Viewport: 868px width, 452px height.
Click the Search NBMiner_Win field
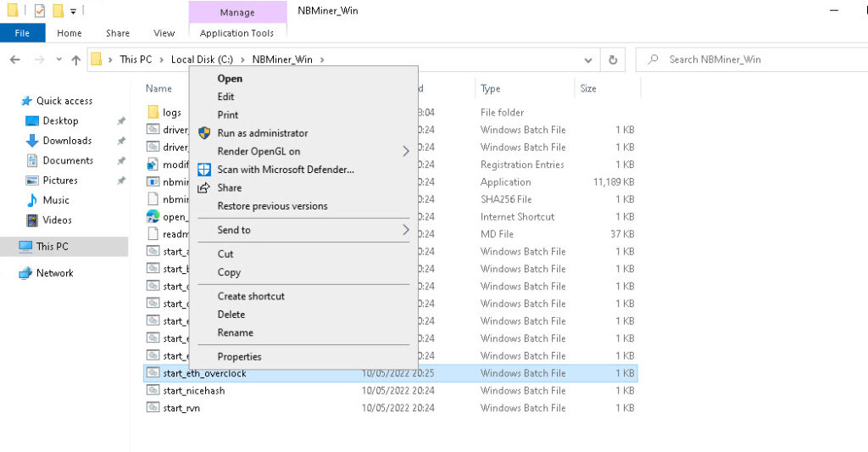pyautogui.click(x=753, y=60)
